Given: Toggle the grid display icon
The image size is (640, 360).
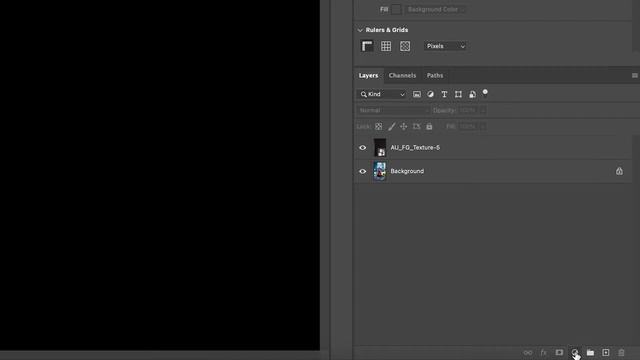Looking at the screenshot, I should point(386,46).
